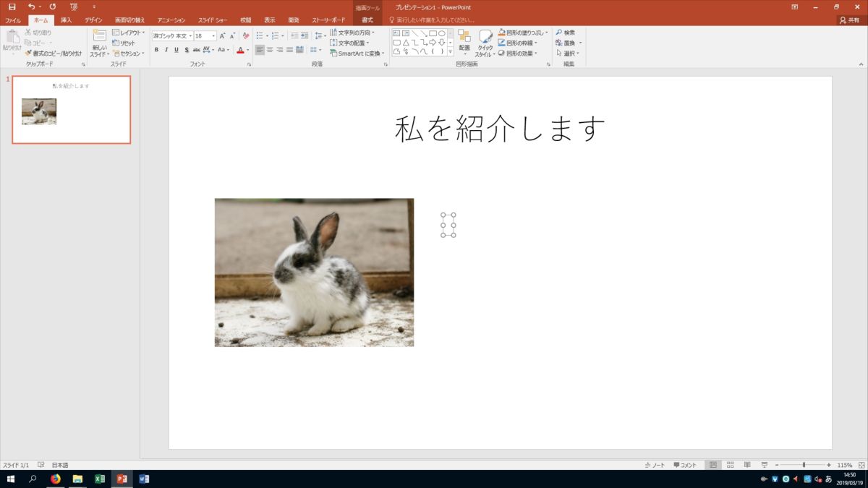Align text right in paragraph group
Screen dimensions: 868x488
coord(280,50)
